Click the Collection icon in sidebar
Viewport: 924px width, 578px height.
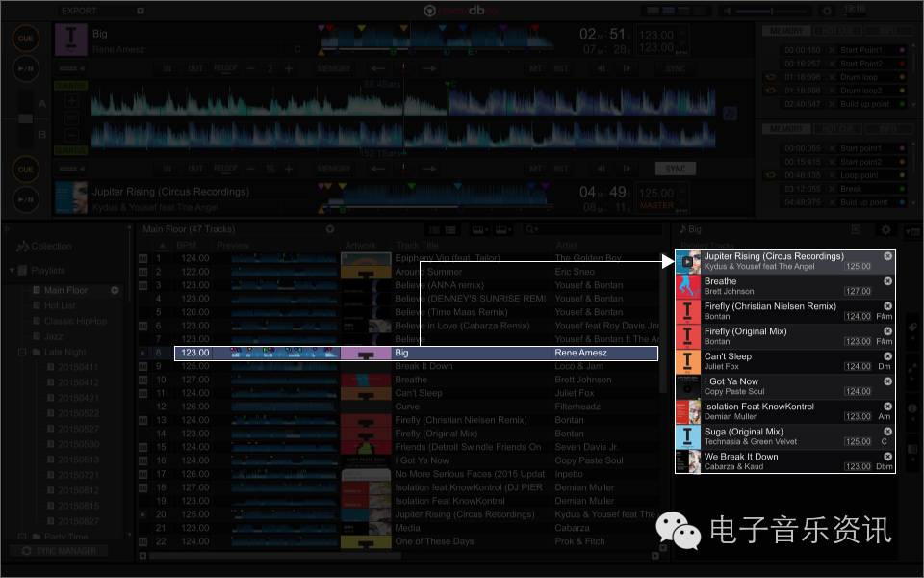coord(23,247)
